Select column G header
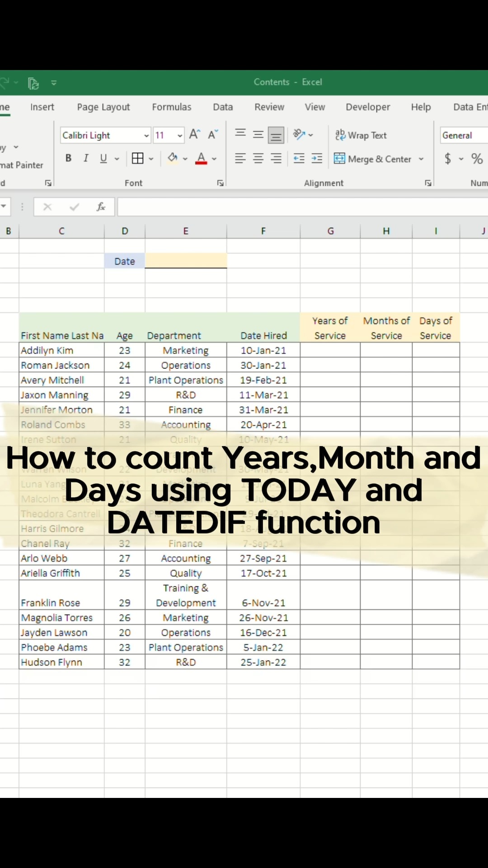The image size is (488, 868). [x=330, y=231]
